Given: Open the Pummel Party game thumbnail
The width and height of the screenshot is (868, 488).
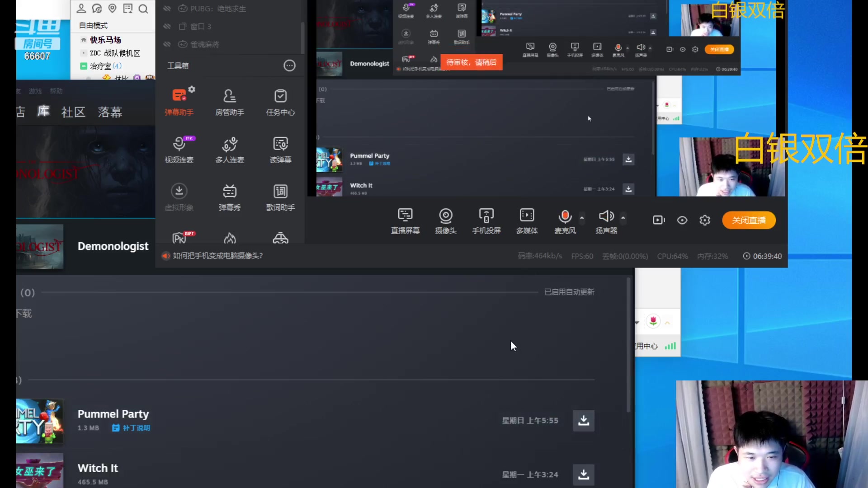Looking at the screenshot, I should tap(40, 421).
